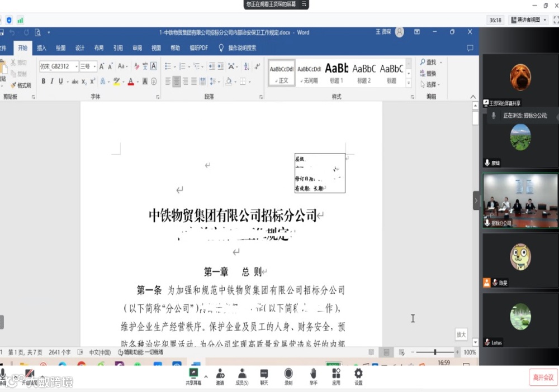The image size is (559, 392).
Task: Collapse the participant side panel arrow
Action: click(x=476, y=200)
